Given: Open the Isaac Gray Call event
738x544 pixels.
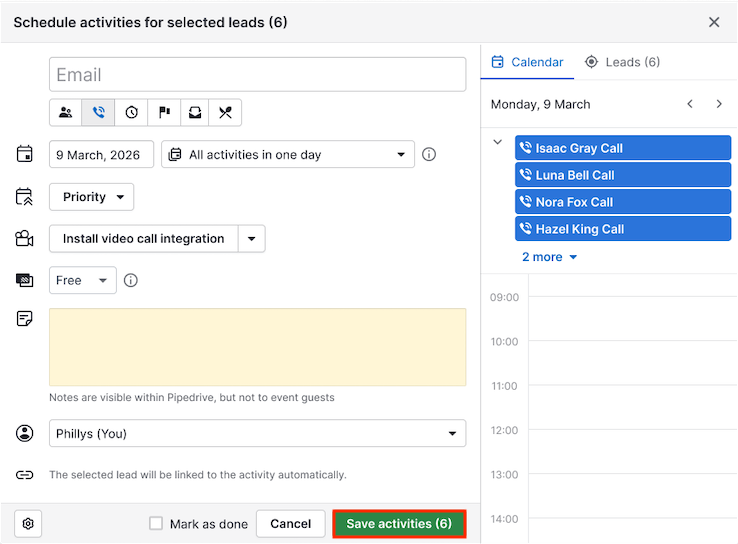Looking at the screenshot, I should [622, 148].
